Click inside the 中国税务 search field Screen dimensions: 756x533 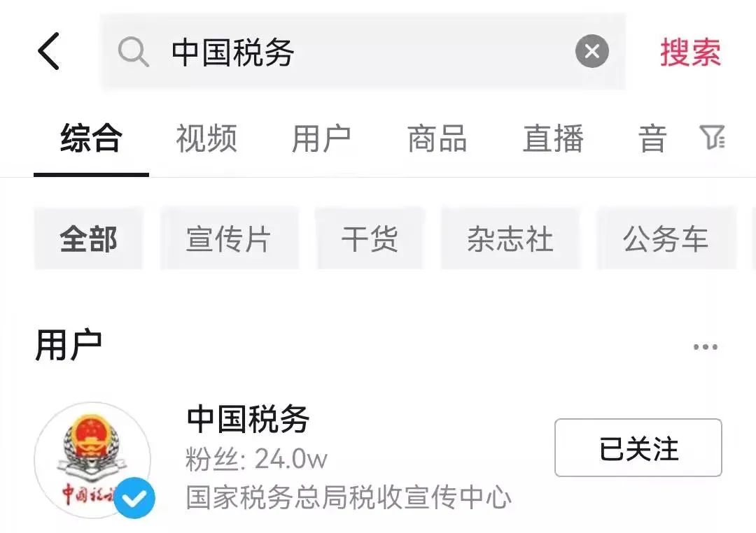363,52
